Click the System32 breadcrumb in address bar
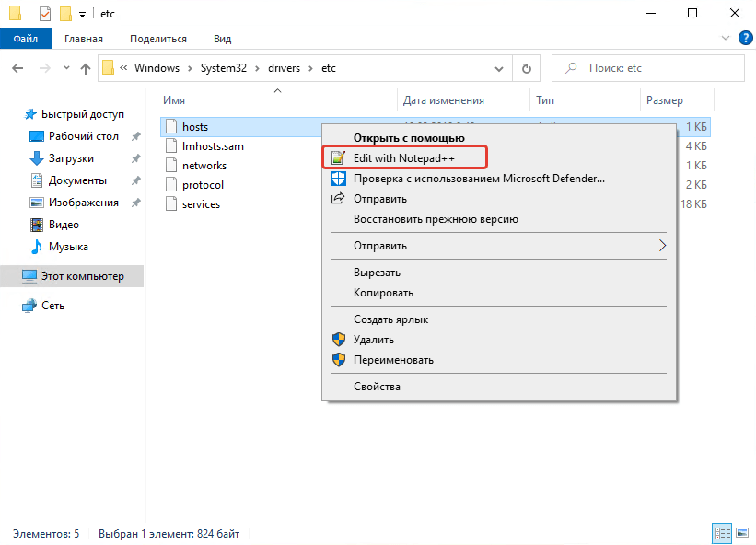The width and height of the screenshot is (756, 545). [222, 68]
